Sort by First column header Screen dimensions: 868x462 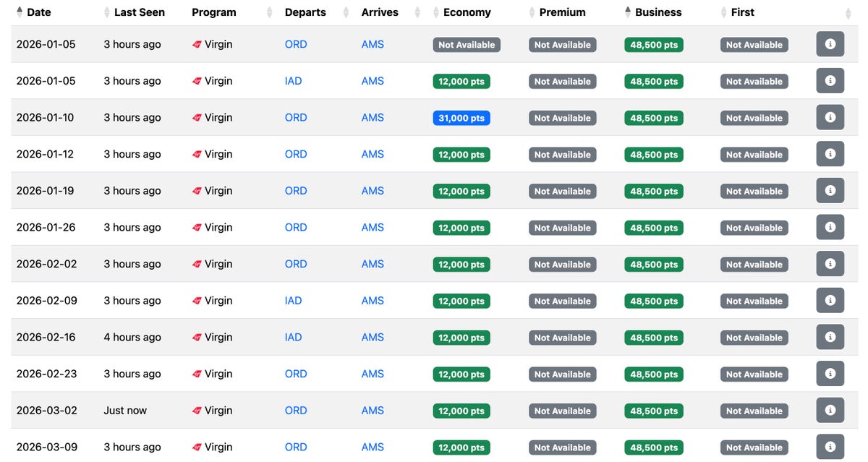tap(742, 12)
